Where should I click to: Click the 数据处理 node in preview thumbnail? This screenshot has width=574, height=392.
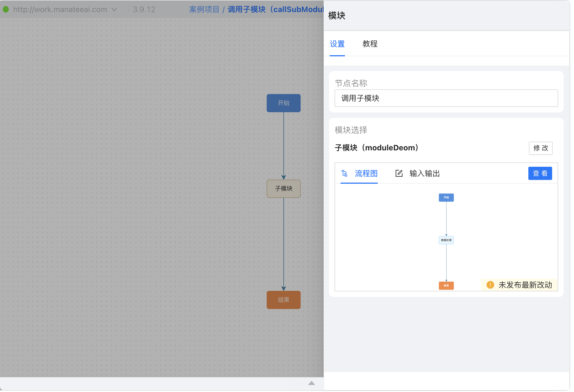tap(446, 240)
